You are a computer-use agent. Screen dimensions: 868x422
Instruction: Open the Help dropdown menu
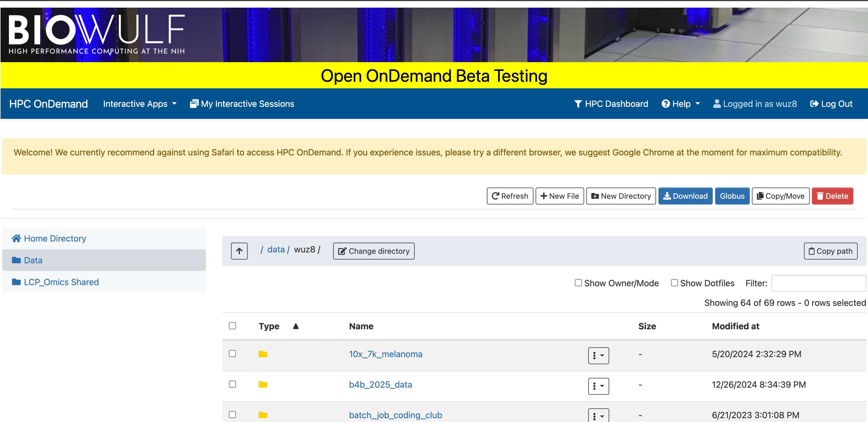click(681, 104)
